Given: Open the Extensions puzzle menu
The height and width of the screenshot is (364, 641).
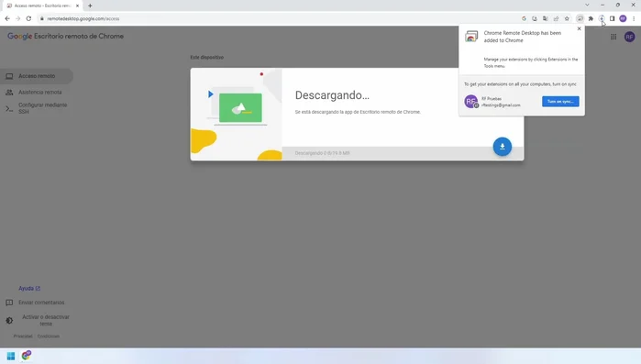Looking at the screenshot, I should pyautogui.click(x=591, y=18).
